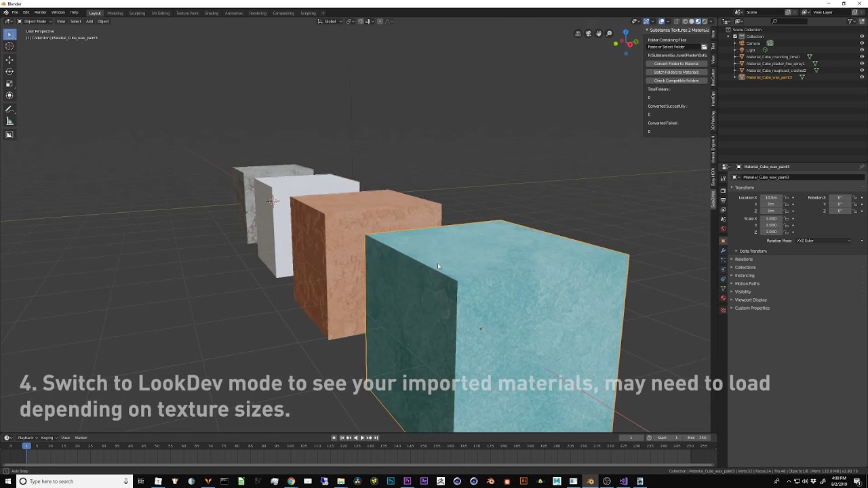The width and height of the screenshot is (868, 488).
Task: Activate the Select Box tool
Action: pos(9,34)
